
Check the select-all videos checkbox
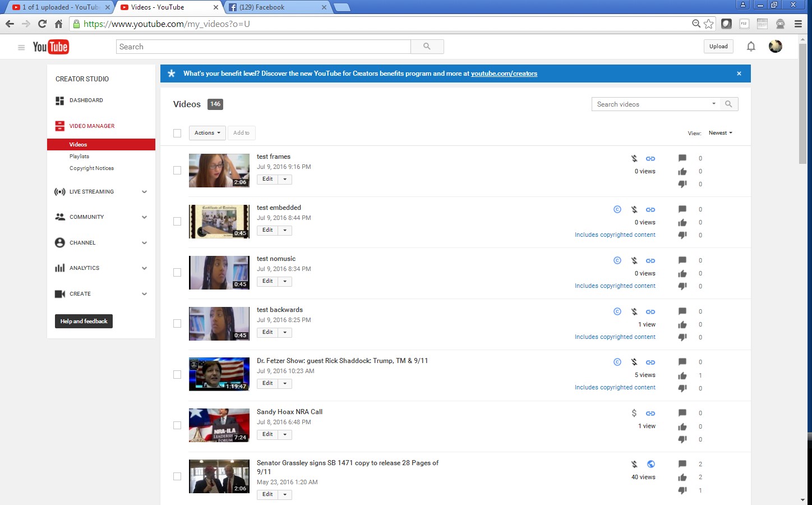point(177,133)
